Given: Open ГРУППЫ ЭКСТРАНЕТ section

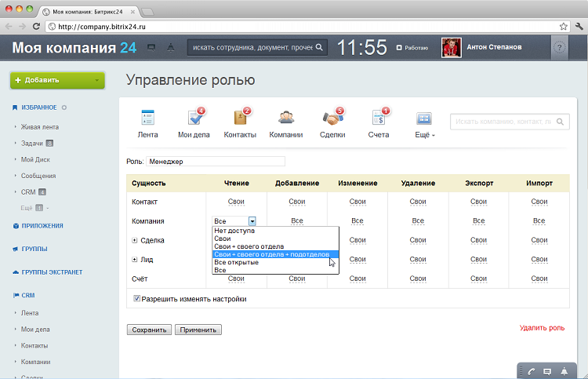Looking at the screenshot, I should tap(52, 272).
